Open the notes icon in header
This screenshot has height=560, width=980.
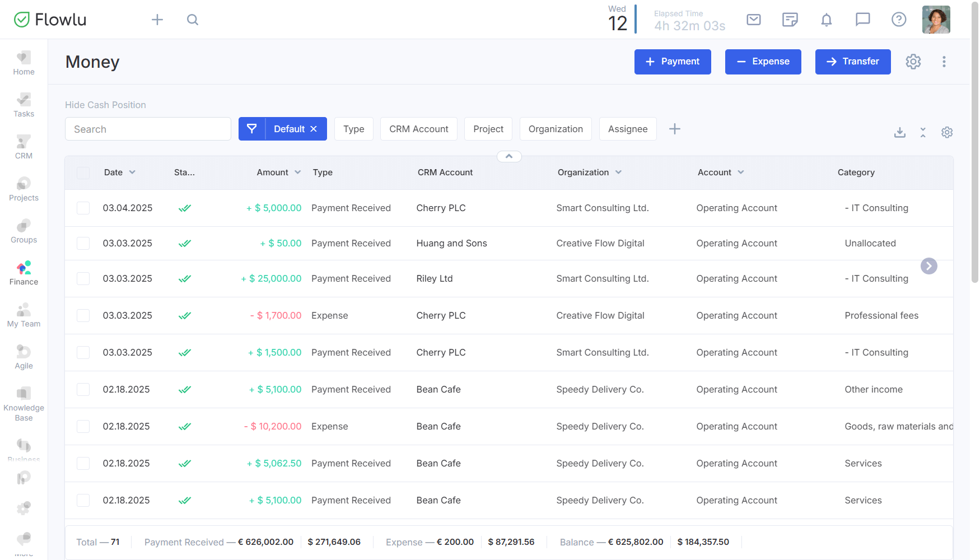[790, 20]
